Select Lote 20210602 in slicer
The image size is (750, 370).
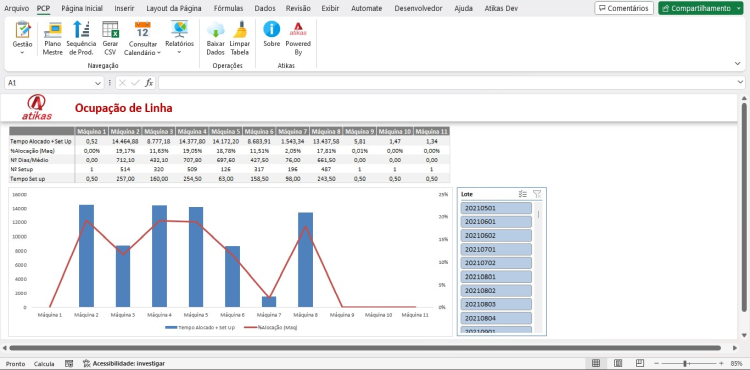(496, 236)
